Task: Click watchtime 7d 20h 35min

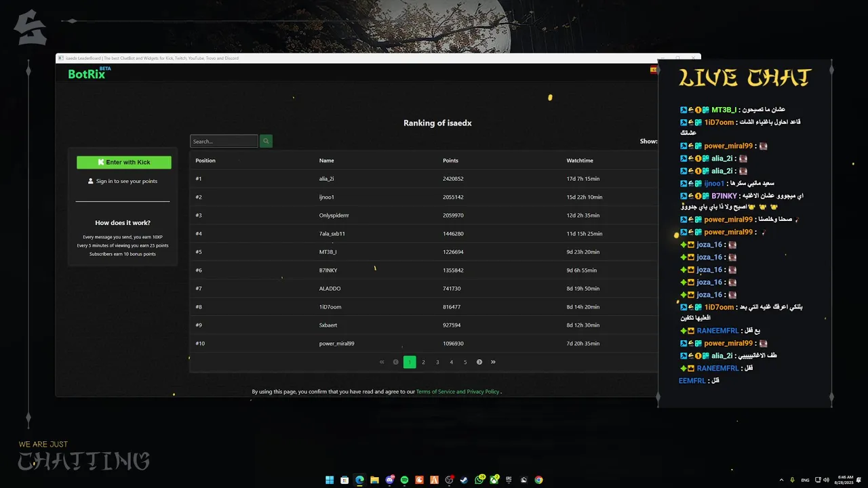Action: tap(583, 344)
